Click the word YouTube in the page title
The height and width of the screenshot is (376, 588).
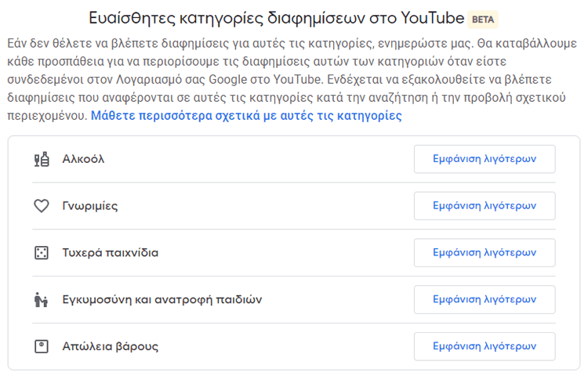pyautogui.click(x=432, y=18)
